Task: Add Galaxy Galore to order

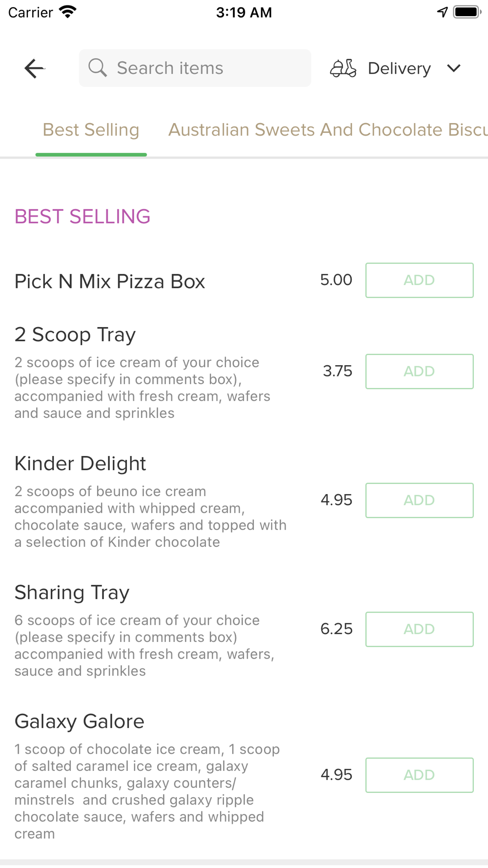Action: 420,775
